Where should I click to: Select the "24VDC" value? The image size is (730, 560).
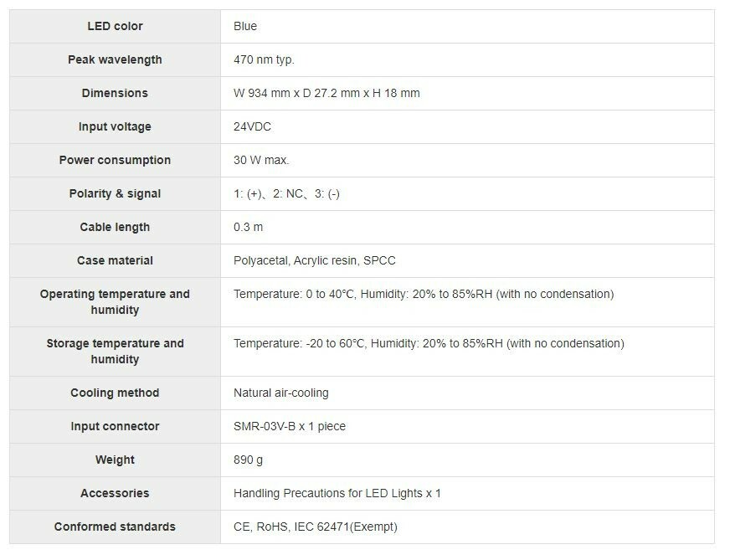pyautogui.click(x=252, y=126)
